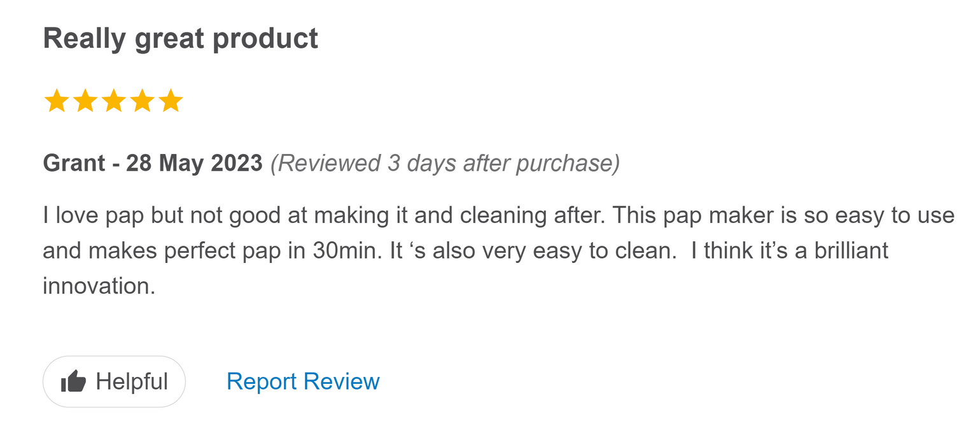Click the thumbs-up icon
980x445 pixels.
click(x=73, y=382)
